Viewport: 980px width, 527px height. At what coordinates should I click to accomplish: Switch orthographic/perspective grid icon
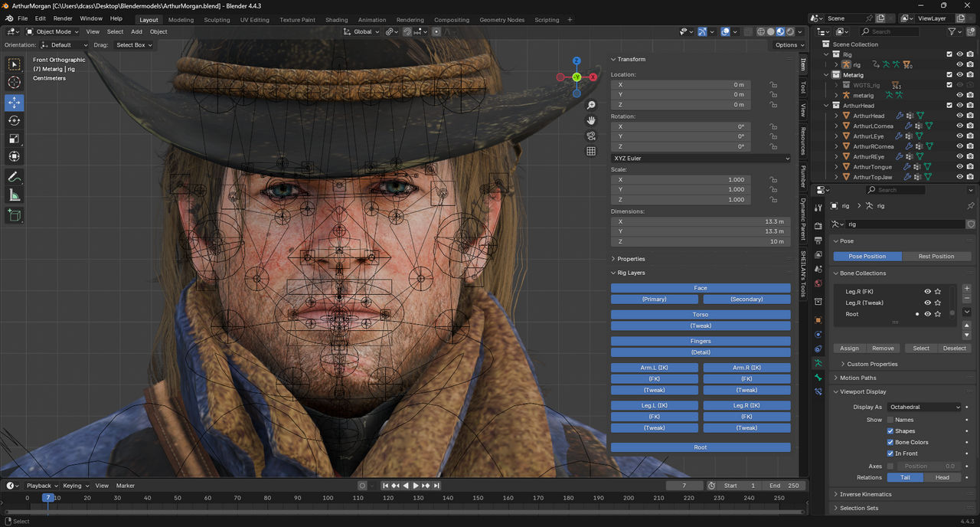tap(591, 151)
